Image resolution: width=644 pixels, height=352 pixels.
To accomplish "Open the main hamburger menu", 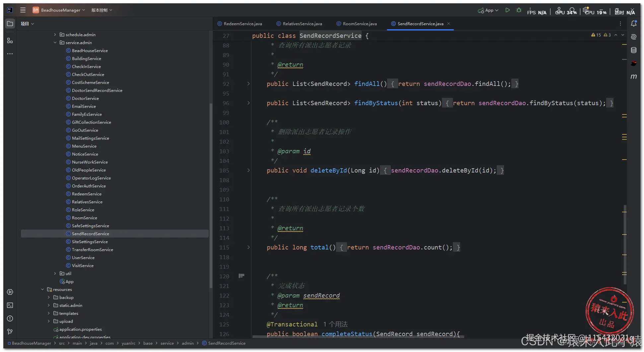I will pos(23,10).
